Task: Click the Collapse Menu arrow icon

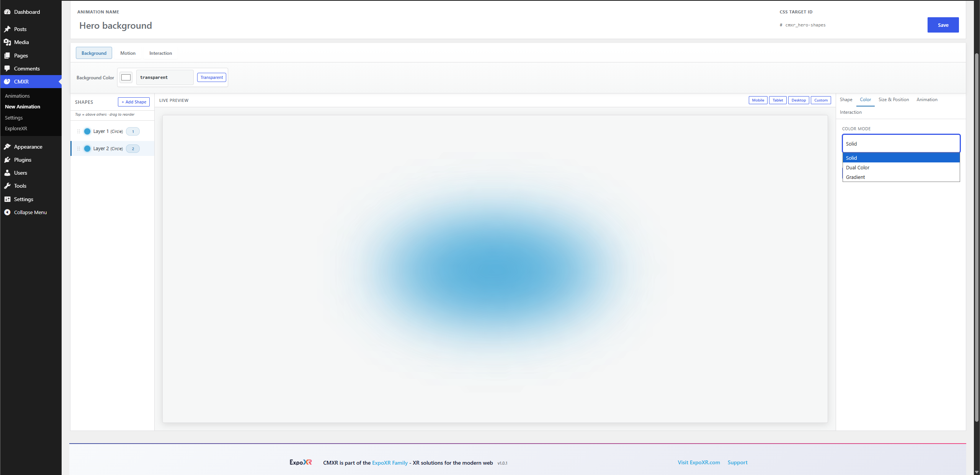Action: [x=7, y=212]
